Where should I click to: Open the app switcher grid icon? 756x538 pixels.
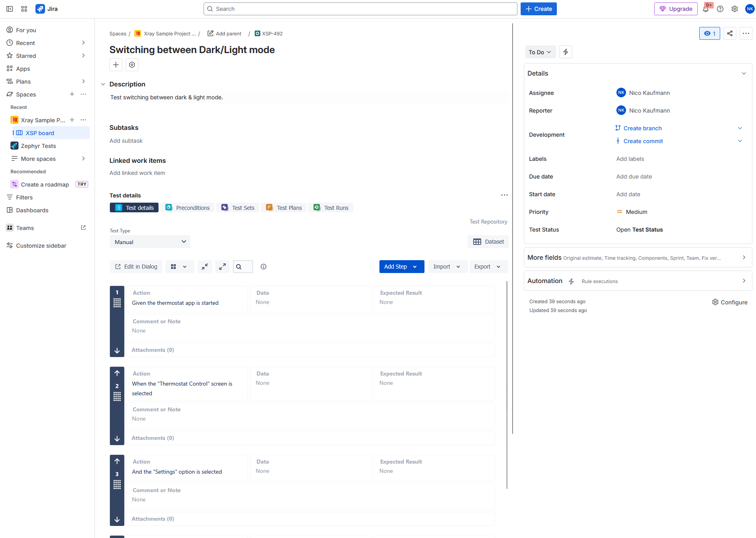[24, 9]
